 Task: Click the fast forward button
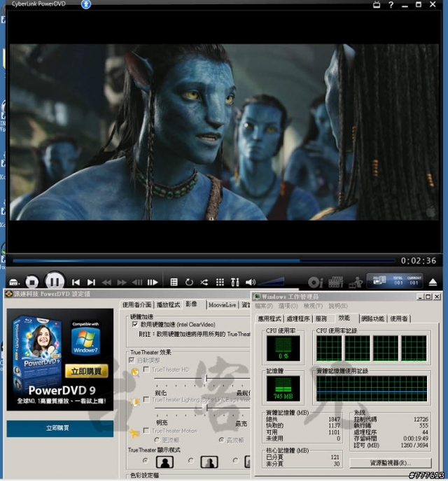click(x=122, y=282)
